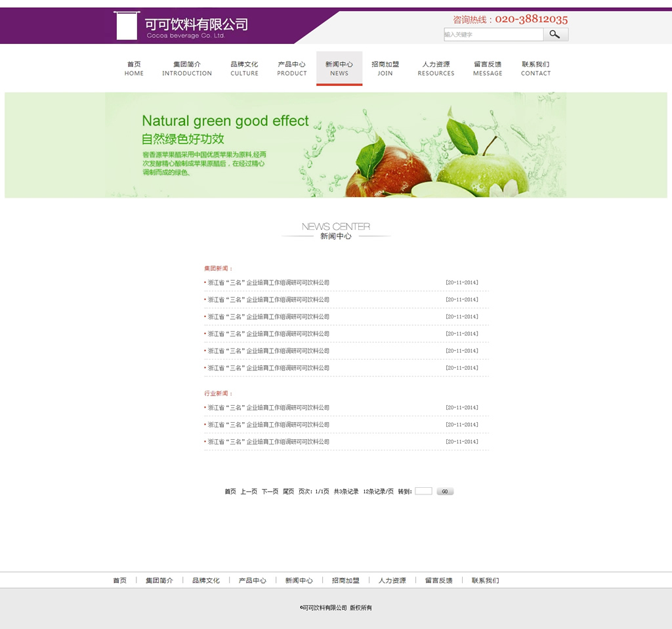Viewport: 672px width, 629px height.
Task: Click the Cocoa beverage company logo
Action: click(x=180, y=26)
